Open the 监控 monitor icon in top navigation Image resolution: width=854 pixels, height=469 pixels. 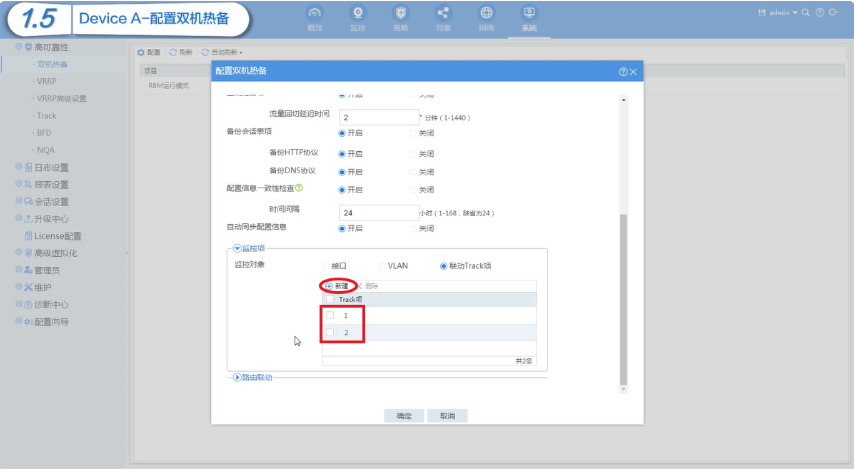tap(358, 13)
